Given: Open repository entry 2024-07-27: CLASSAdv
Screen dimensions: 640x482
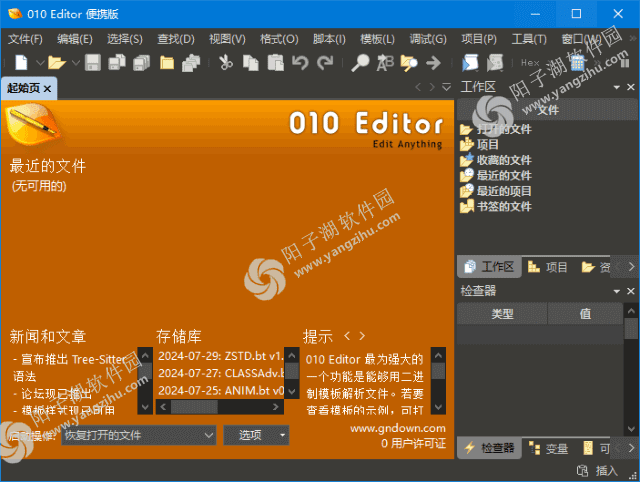Looking at the screenshot, I should coord(220,373).
